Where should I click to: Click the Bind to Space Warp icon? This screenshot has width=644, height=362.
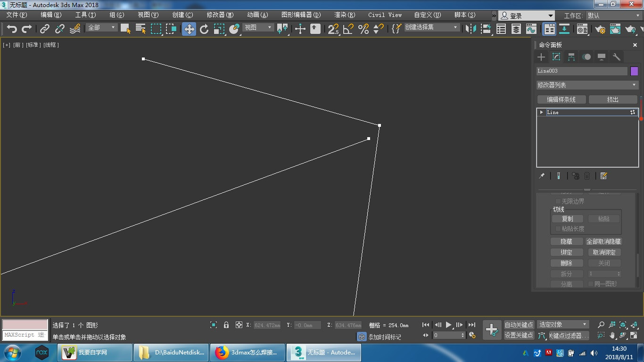75,29
